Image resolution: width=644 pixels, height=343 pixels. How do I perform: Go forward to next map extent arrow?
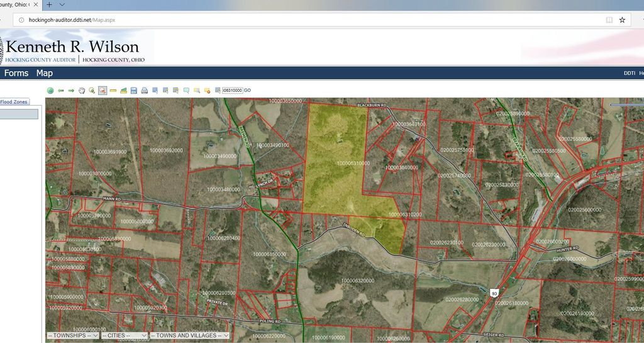(x=71, y=91)
